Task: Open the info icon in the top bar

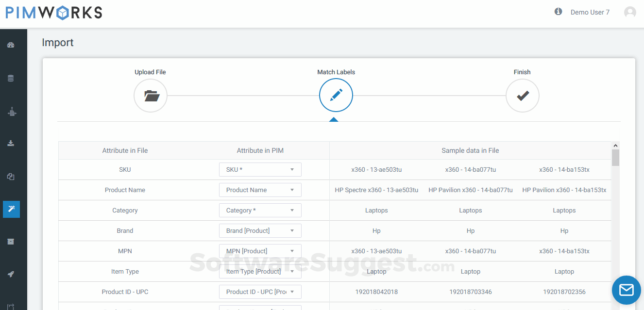Action: point(558,11)
